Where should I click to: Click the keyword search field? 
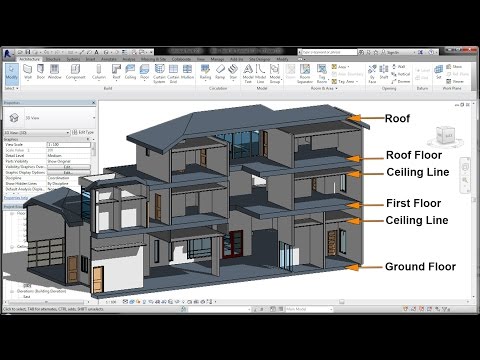pyautogui.click(x=328, y=52)
